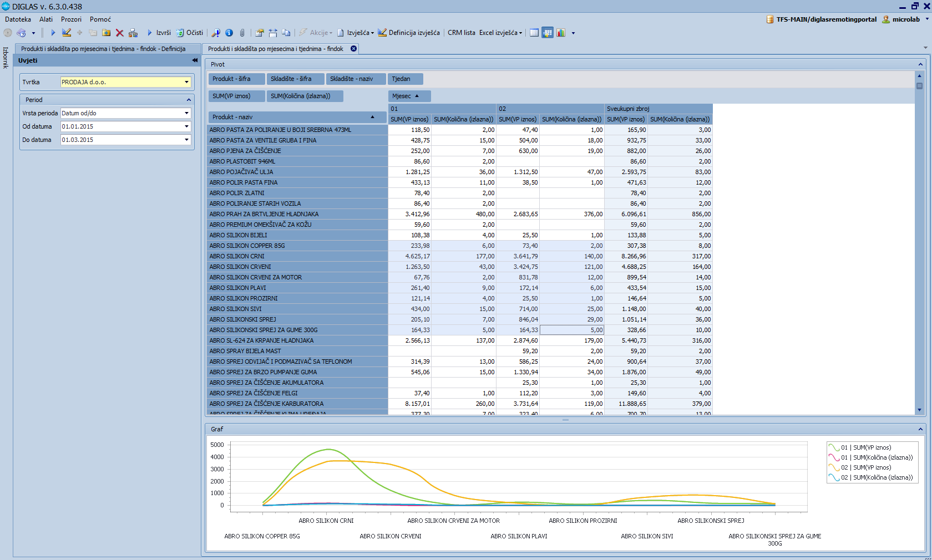Click the paperclip attachment icon
Screen dimensions: 932x560
point(242,33)
